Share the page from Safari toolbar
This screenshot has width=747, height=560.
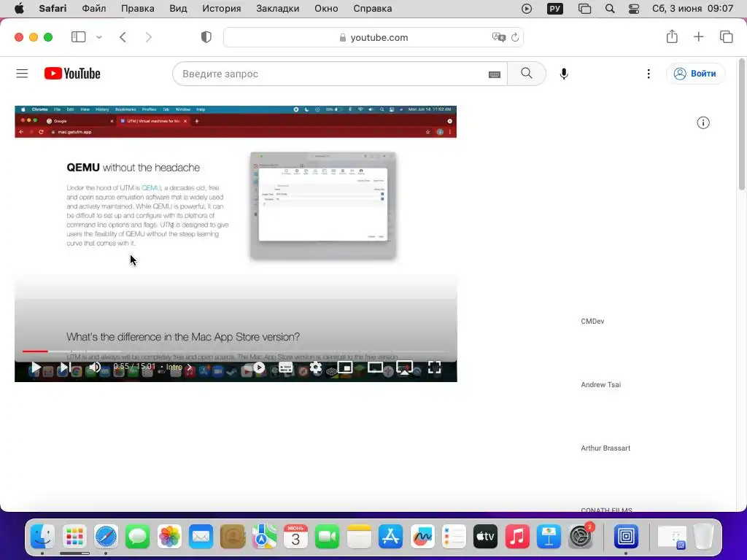672,36
